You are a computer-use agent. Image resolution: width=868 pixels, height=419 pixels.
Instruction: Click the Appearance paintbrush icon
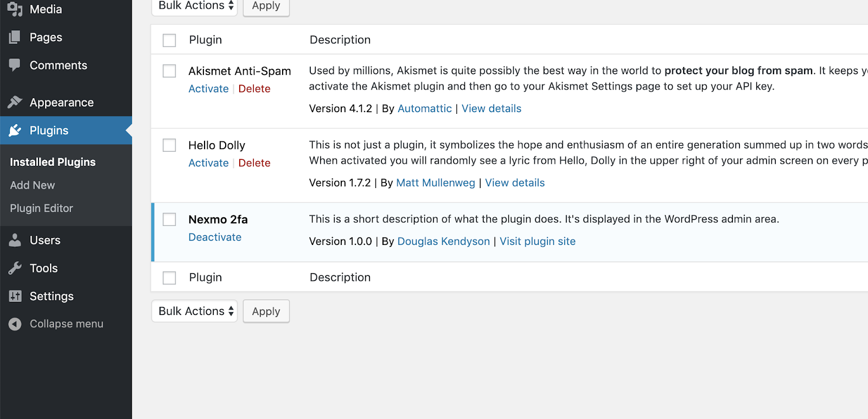[15, 102]
